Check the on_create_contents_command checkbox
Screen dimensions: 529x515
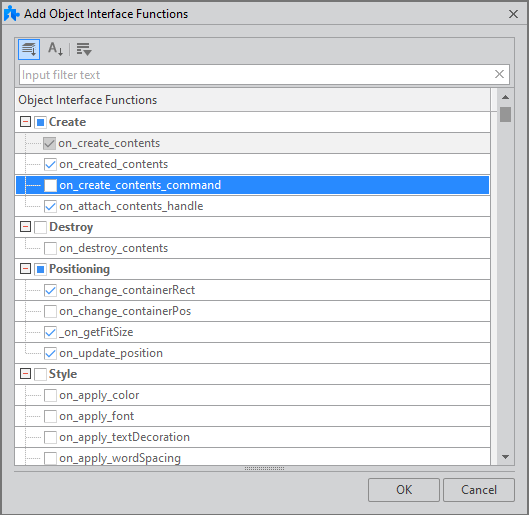point(50,185)
